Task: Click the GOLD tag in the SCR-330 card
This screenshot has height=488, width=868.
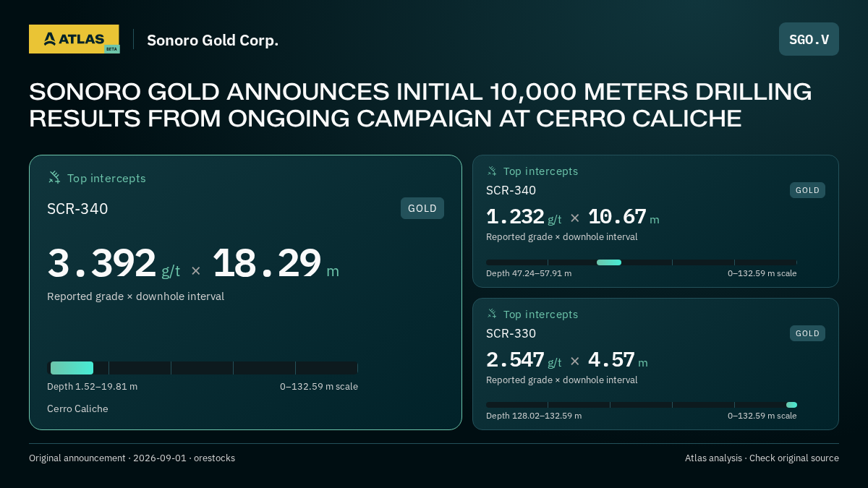Action: click(x=807, y=333)
